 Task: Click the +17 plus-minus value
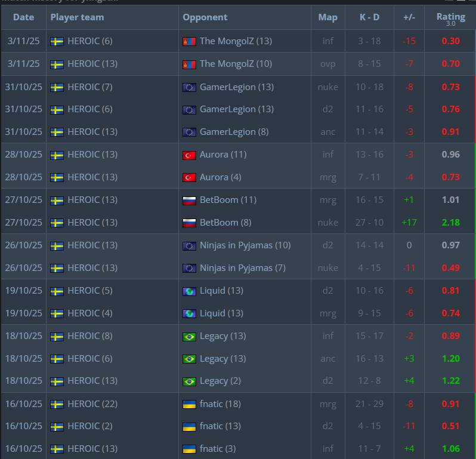[x=409, y=223]
